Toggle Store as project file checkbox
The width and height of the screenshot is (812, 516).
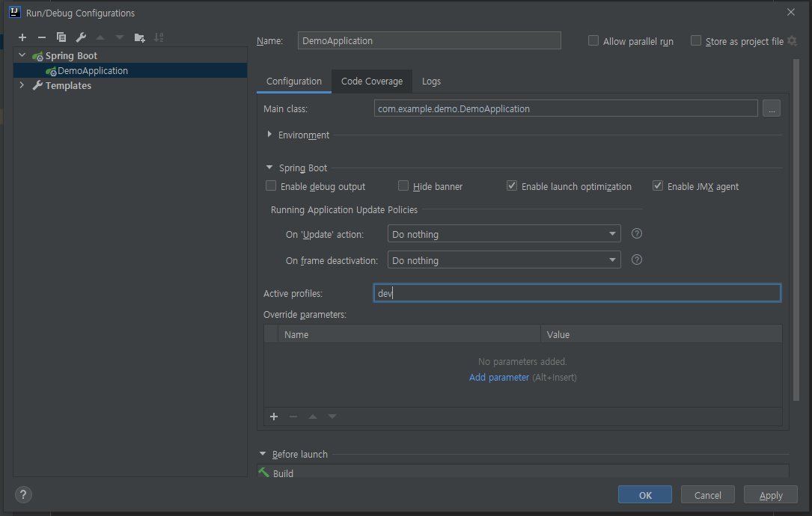click(x=696, y=40)
